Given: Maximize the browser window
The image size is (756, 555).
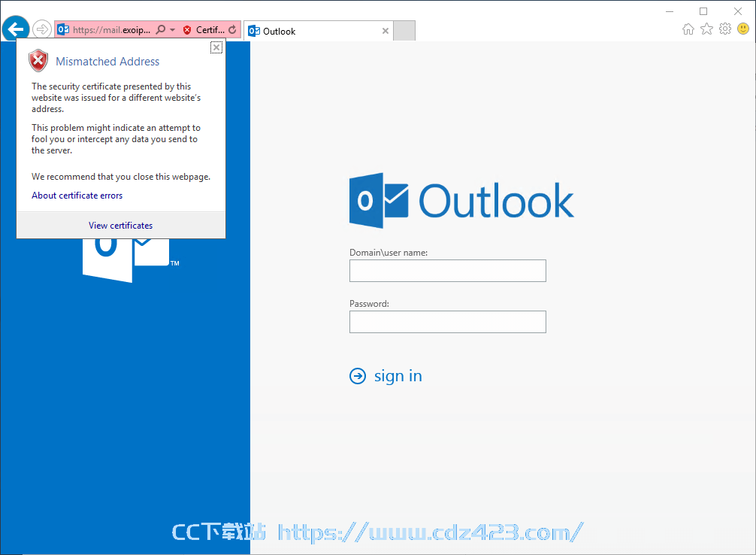Looking at the screenshot, I should (703, 11).
